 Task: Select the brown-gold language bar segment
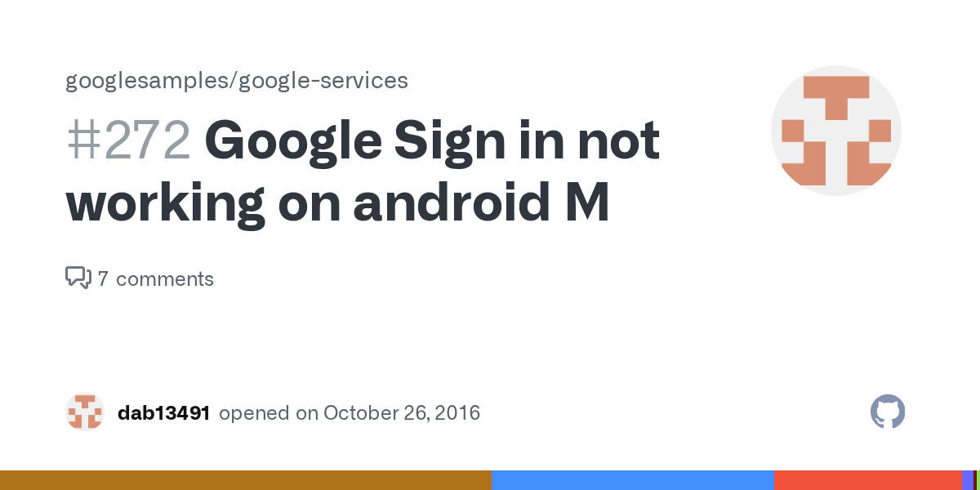245,480
